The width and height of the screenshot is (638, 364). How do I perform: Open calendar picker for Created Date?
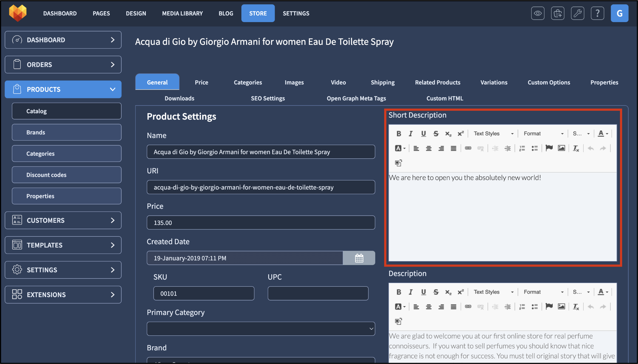click(359, 258)
